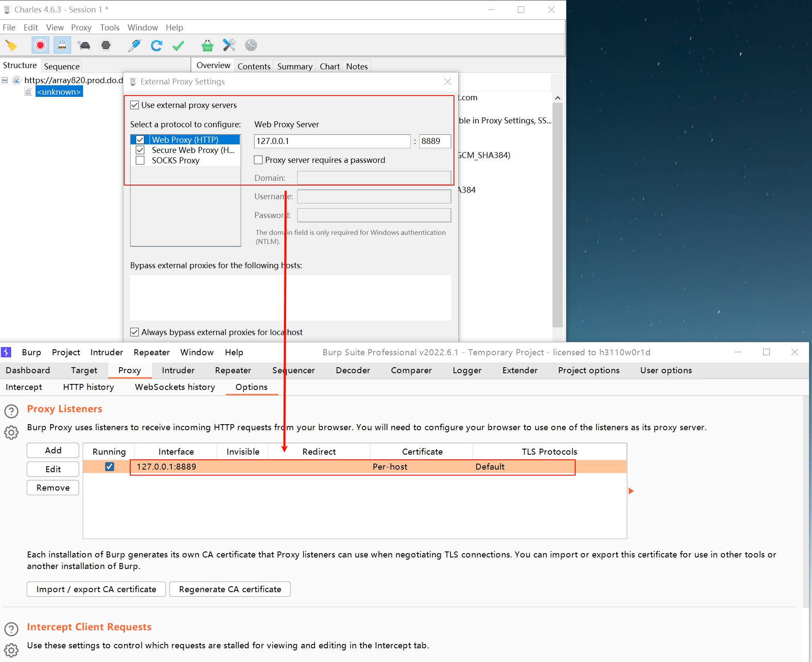Screen dimensions: 812x662
Task: Toggle the Web Proxy (HTTP) checkbox
Action: 140,140
